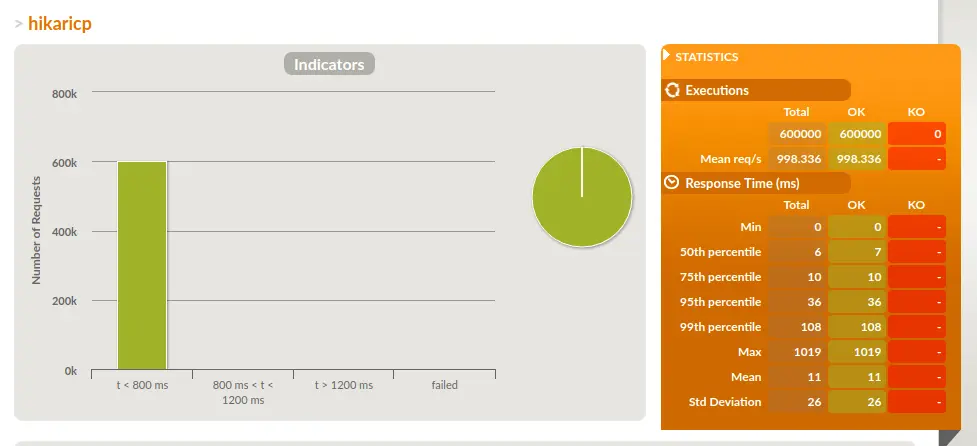Image resolution: width=977 pixels, height=446 pixels.
Task: Expand the STATISTICS panel arrow
Action: 666,55
